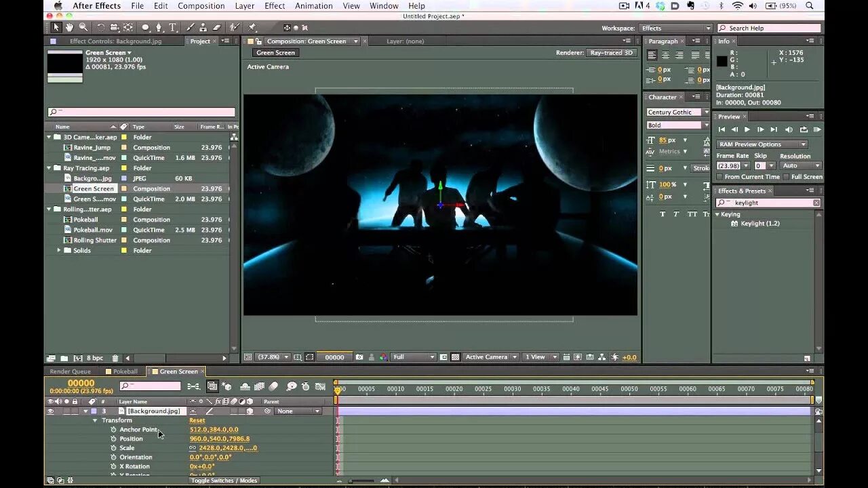The width and height of the screenshot is (868, 488).
Task: Select the Roto Brush tool
Action: click(x=235, y=28)
